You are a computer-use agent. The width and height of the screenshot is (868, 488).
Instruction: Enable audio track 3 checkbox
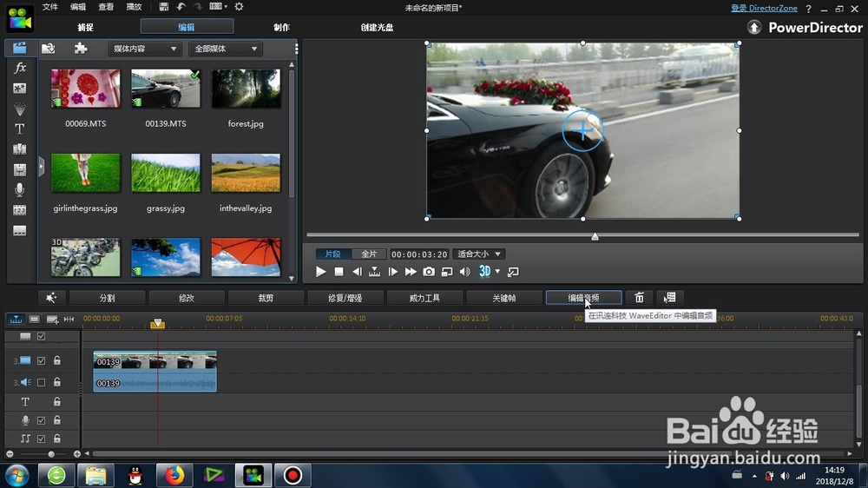41,382
